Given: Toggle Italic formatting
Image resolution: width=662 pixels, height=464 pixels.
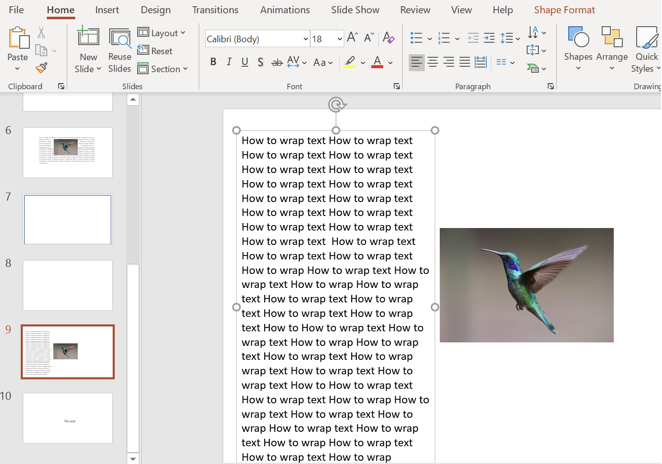Looking at the screenshot, I should pos(229,62).
